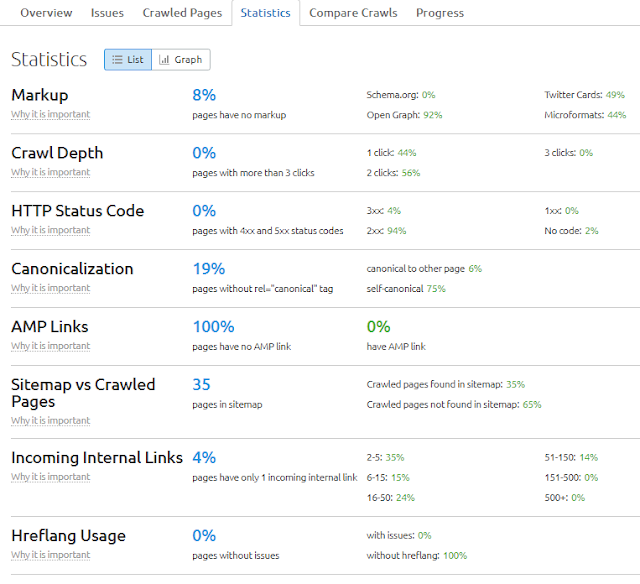The image size is (640, 584).
Task: Click the 4% Incoming Internal Links value
Action: [x=204, y=458]
